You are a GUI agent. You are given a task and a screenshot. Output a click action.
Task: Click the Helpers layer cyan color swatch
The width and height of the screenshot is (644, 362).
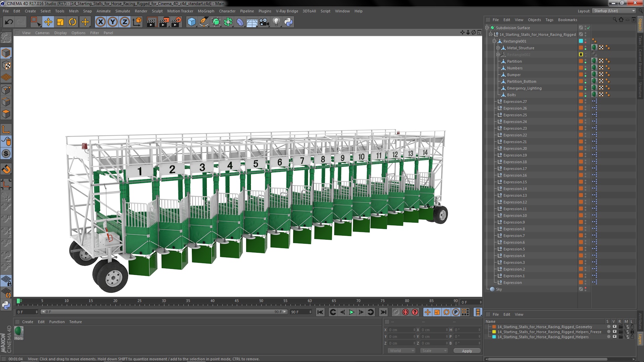click(x=494, y=337)
